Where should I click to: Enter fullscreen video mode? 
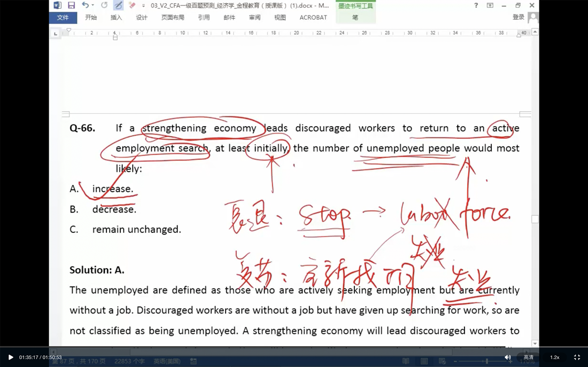[577, 357]
